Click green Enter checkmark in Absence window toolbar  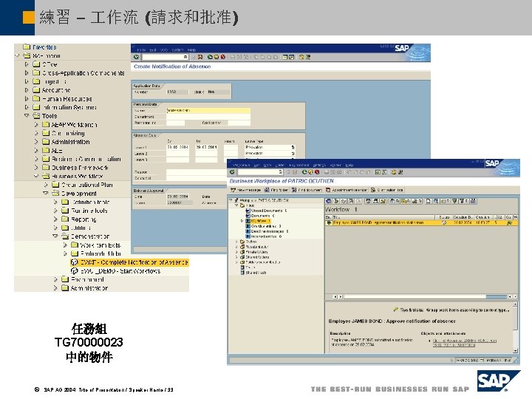[137, 57]
